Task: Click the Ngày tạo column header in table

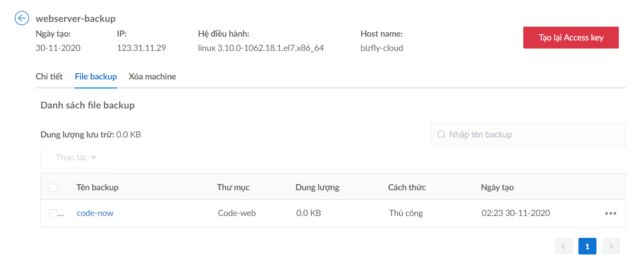Action: click(497, 187)
